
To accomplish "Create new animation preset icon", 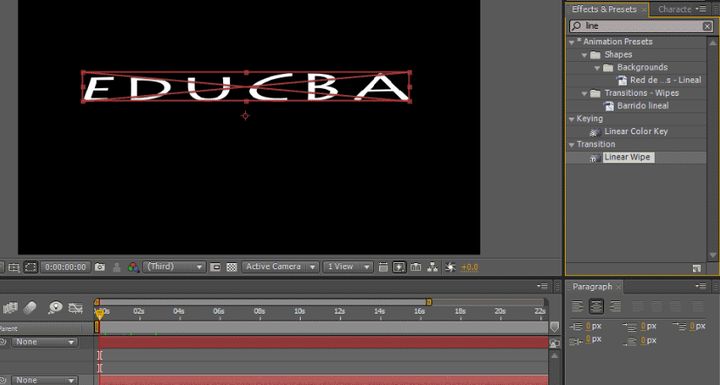I will click(697, 268).
